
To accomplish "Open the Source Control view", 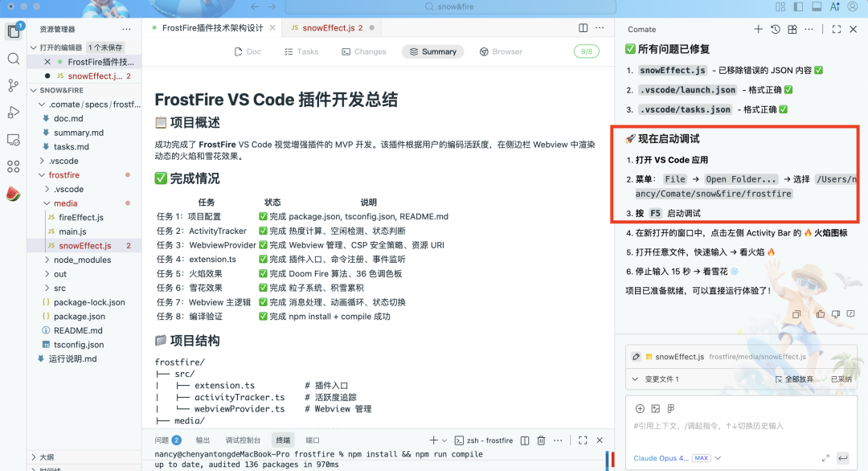I will point(14,85).
